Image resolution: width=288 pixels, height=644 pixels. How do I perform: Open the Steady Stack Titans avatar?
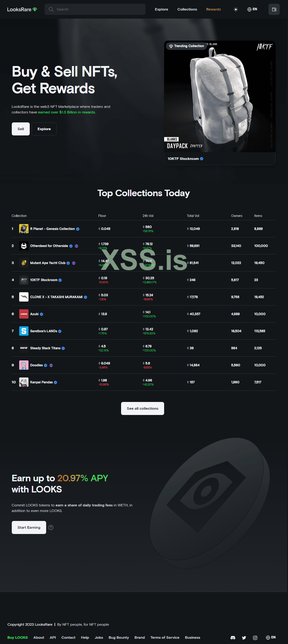click(24, 348)
